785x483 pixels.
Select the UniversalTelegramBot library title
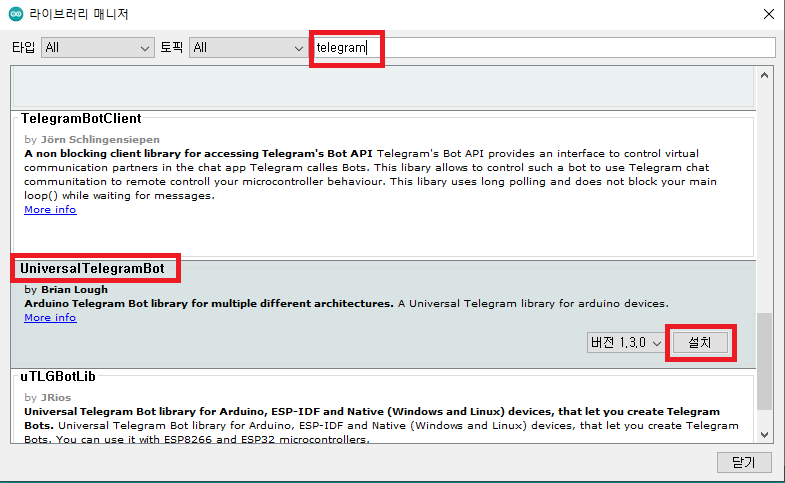pos(92,269)
